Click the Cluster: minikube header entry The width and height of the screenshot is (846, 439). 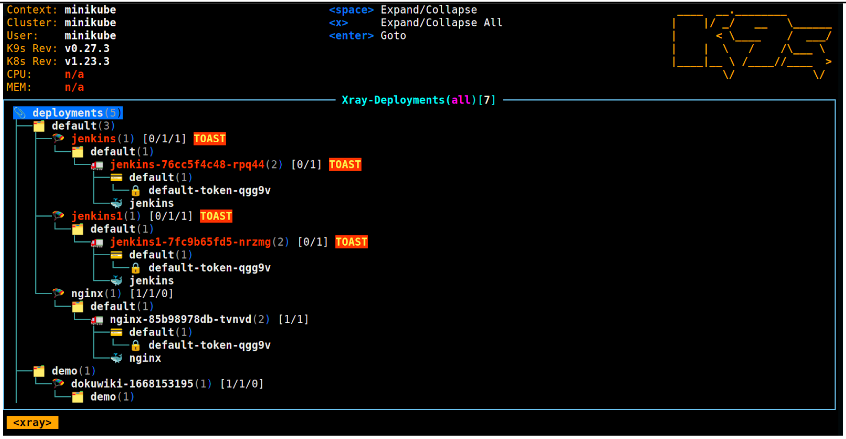pos(62,23)
